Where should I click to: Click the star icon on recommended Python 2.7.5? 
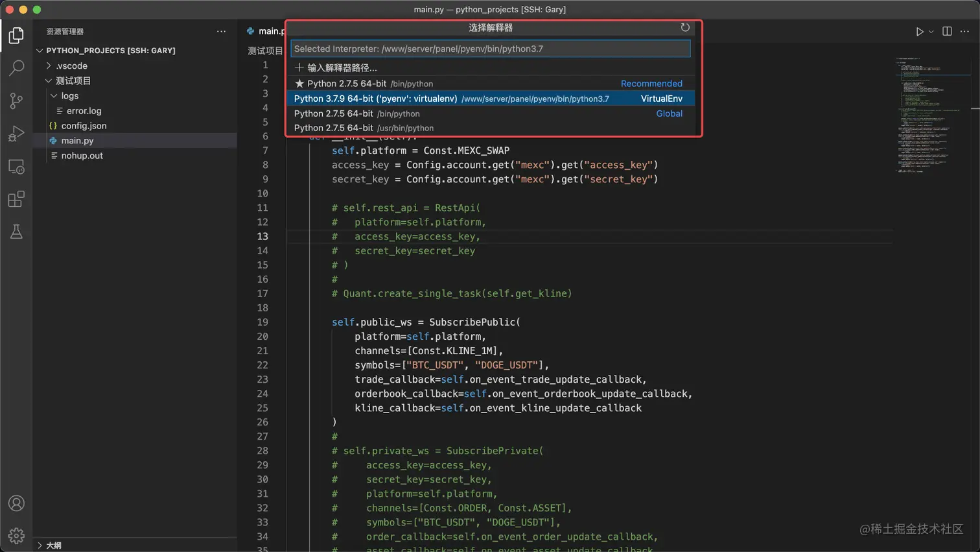[299, 84]
